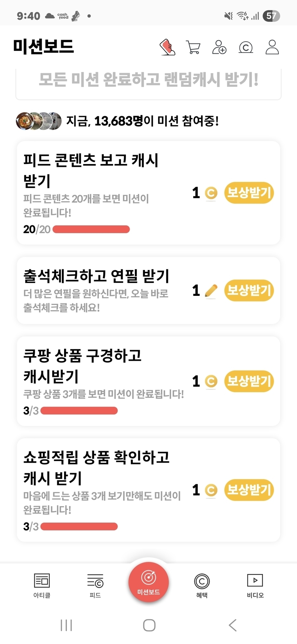The height and width of the screenshot is (644, 297).
Task: Tap the 20/20 feed progress bar
Action: 91,229
